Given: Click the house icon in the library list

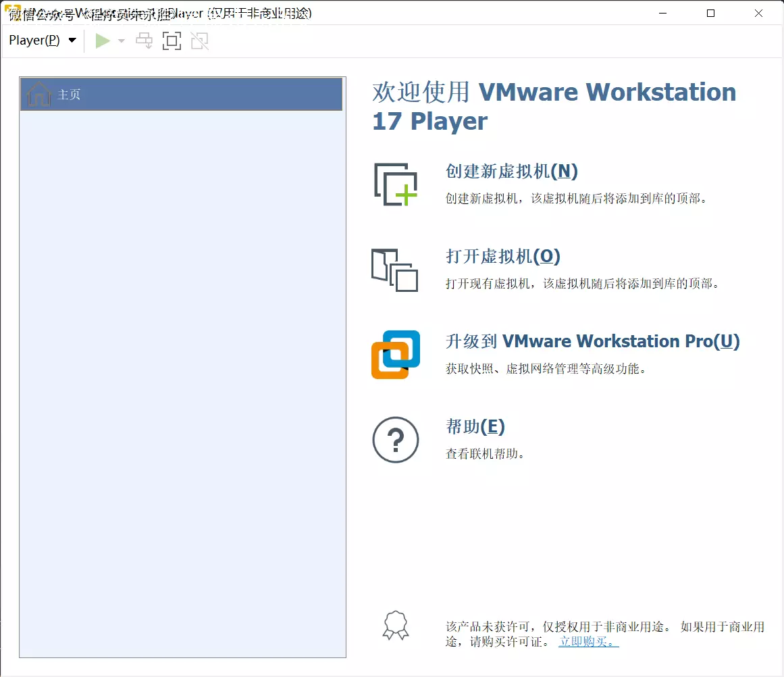Looking at the screenshot, I should pos(38,95).
